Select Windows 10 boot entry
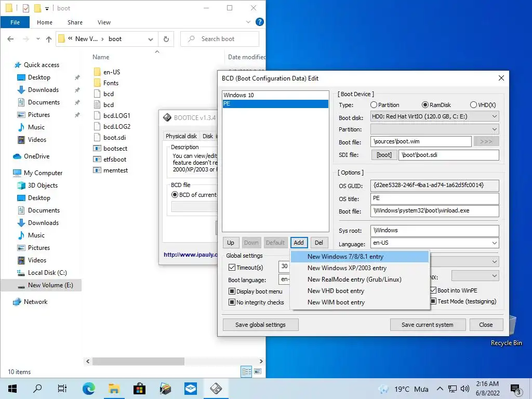The width and height of the screenshot is (532, 399). (275, 95)
